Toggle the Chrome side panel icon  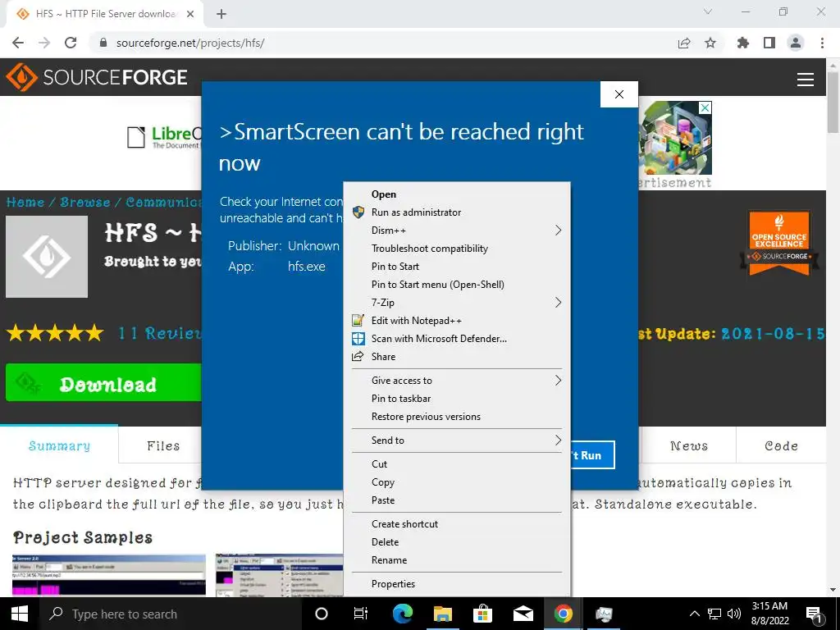coord(769,43)
